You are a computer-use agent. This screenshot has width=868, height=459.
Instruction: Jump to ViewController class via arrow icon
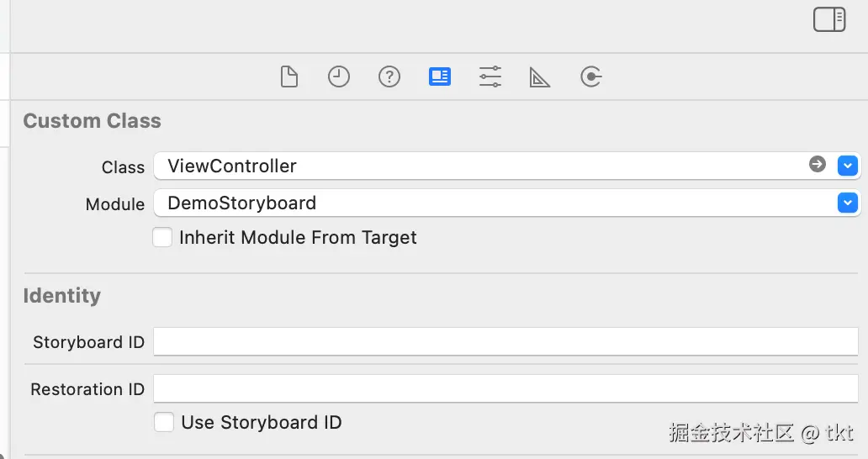818,165
